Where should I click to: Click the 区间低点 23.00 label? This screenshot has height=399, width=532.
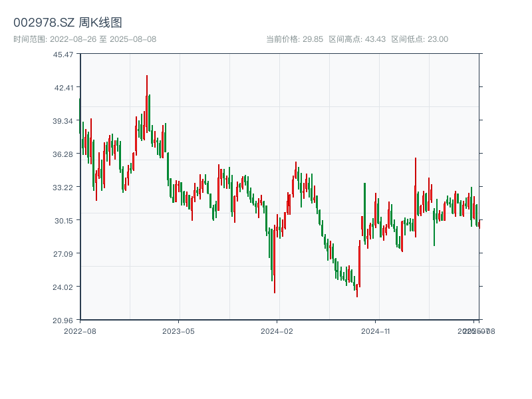pos(420,39)
